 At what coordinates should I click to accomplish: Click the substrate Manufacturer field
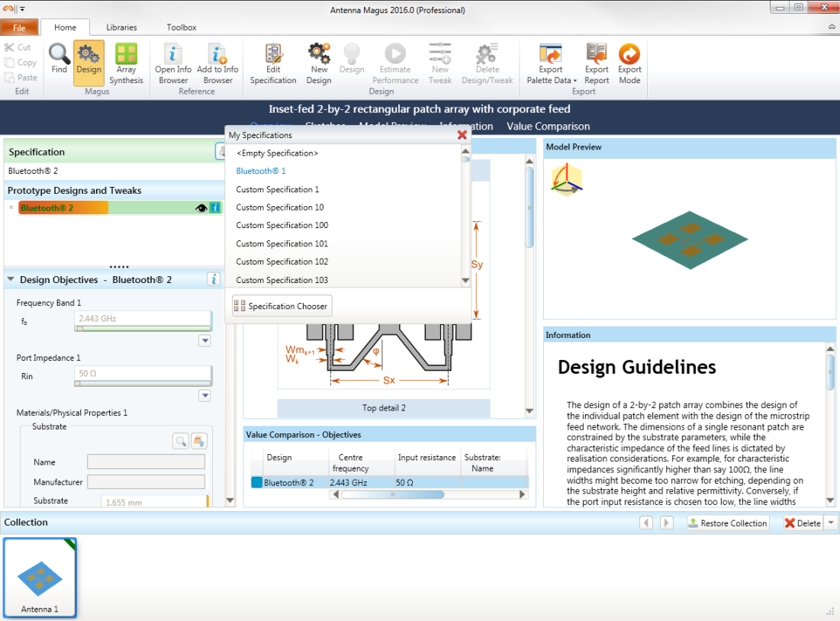146,481
